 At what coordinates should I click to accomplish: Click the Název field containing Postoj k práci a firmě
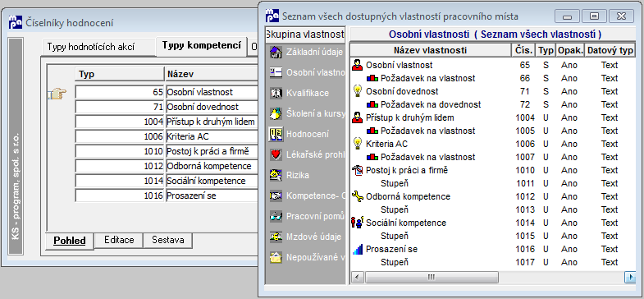[x=212, y=151]
